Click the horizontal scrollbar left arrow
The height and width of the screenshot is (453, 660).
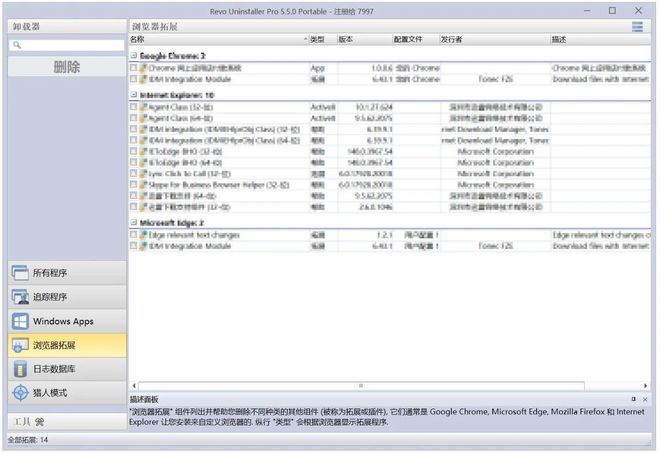pyautogui.click(x=134, y=385)
